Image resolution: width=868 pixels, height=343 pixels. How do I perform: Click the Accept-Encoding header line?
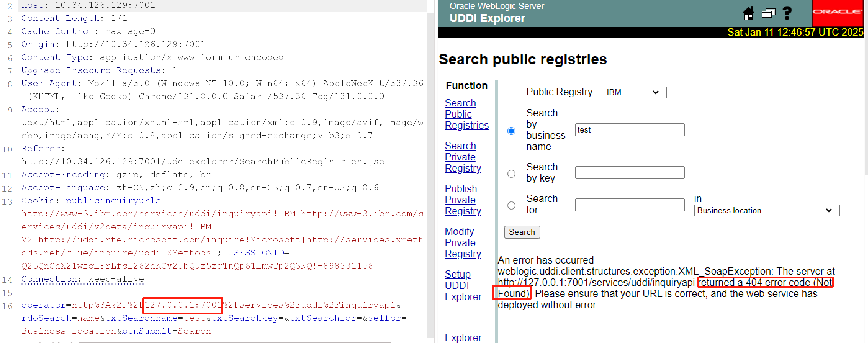[x=116, y=175]
